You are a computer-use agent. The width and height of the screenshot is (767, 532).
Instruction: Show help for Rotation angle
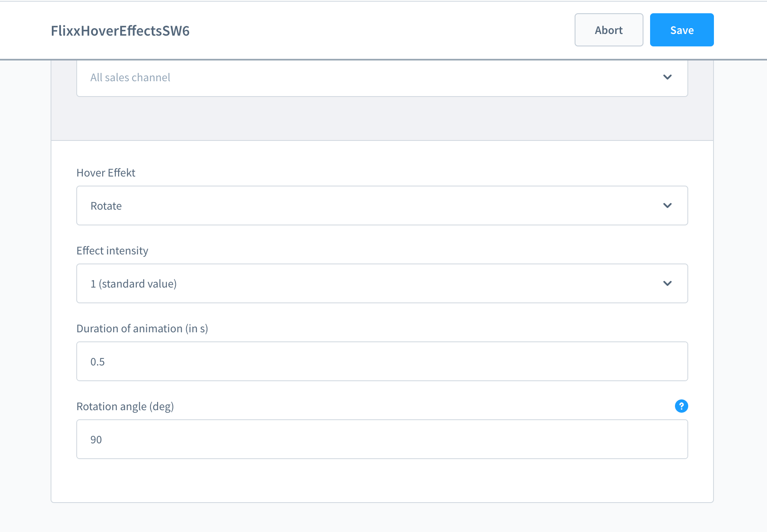(x=681, y=406)
